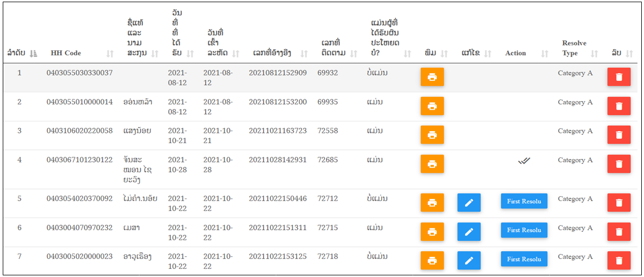This screenshot has height=277, width=644.
Task: Open the pencil edit icon for row 7
Action: (469, 261)
